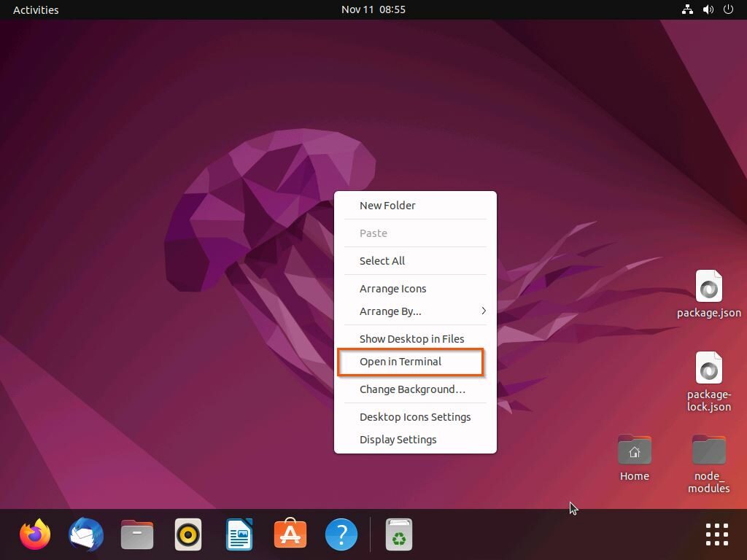
Task: Launch Firefox from the dock
Action: coord(34,534)
